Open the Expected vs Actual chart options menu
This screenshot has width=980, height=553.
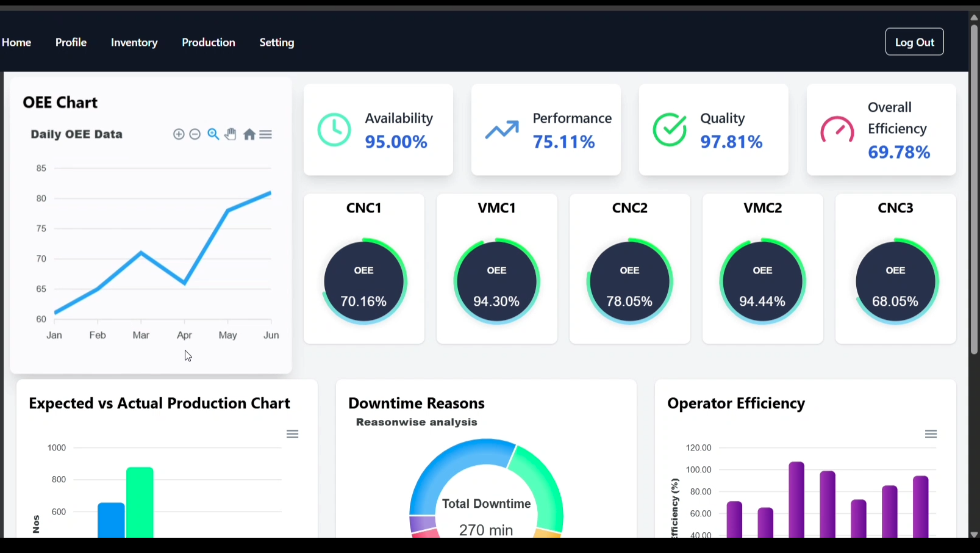[x=292, y=433]
